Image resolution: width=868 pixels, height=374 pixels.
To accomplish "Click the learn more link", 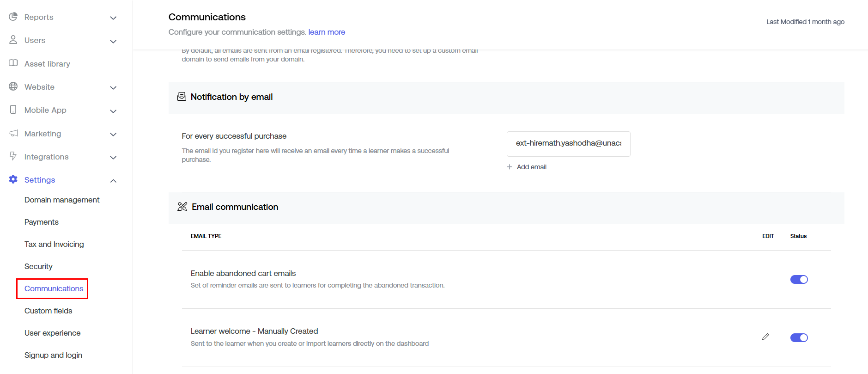I will tap(327, 32).
